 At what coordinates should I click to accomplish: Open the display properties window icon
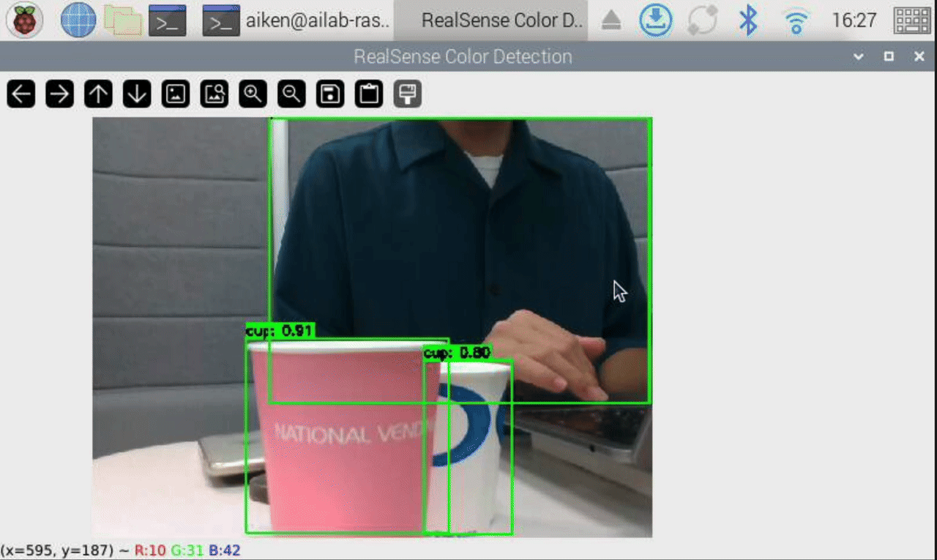408,94
